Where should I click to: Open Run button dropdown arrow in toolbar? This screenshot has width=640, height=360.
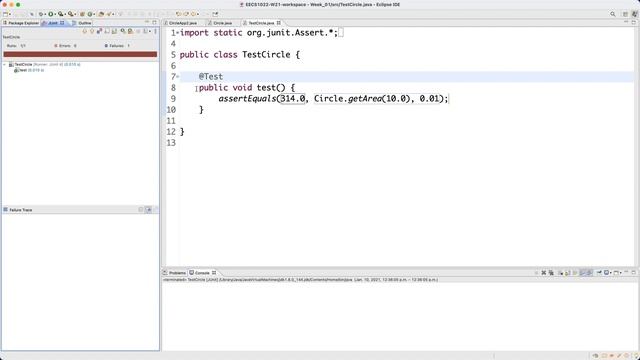[55, 14]
